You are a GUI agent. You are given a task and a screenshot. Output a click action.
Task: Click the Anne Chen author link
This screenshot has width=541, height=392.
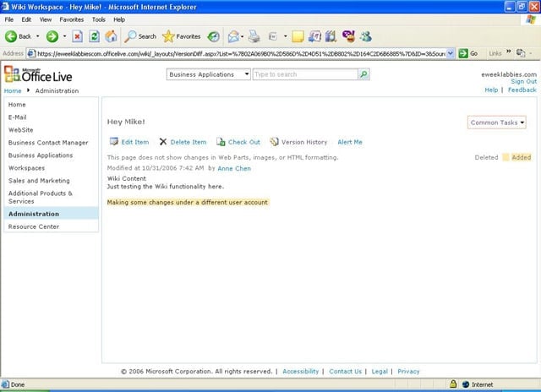(234, 168)
